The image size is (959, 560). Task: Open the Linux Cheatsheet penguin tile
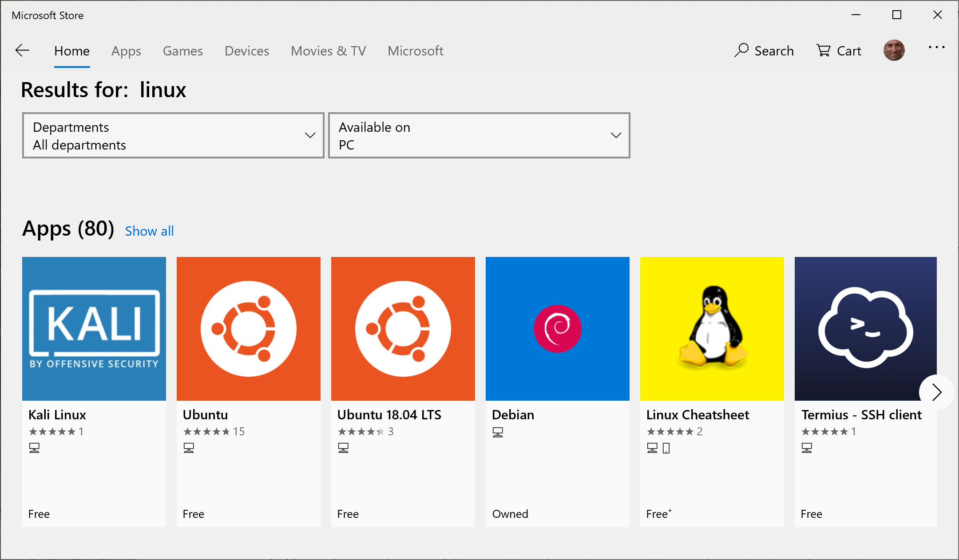712,329
